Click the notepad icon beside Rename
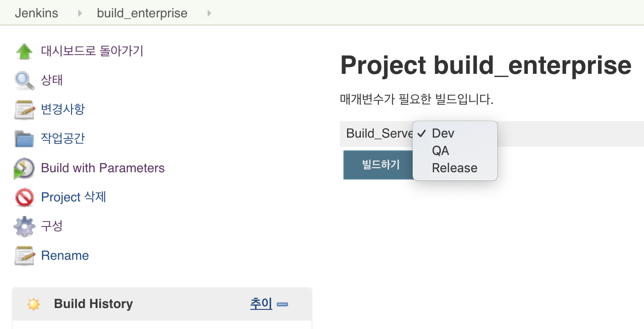 [x=24, y=256]
